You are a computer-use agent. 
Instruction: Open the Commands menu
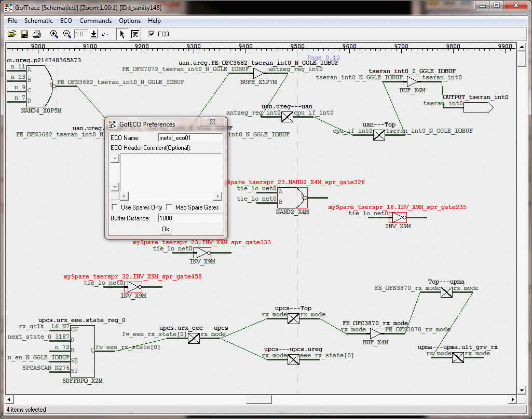pos(95,21)
